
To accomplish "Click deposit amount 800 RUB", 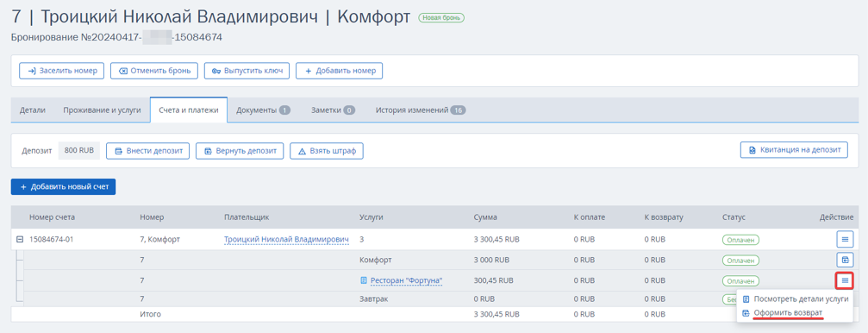I will click(78, 150).
